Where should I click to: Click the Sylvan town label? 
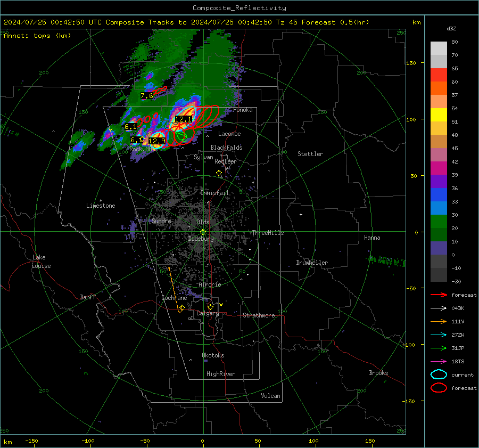203,158
